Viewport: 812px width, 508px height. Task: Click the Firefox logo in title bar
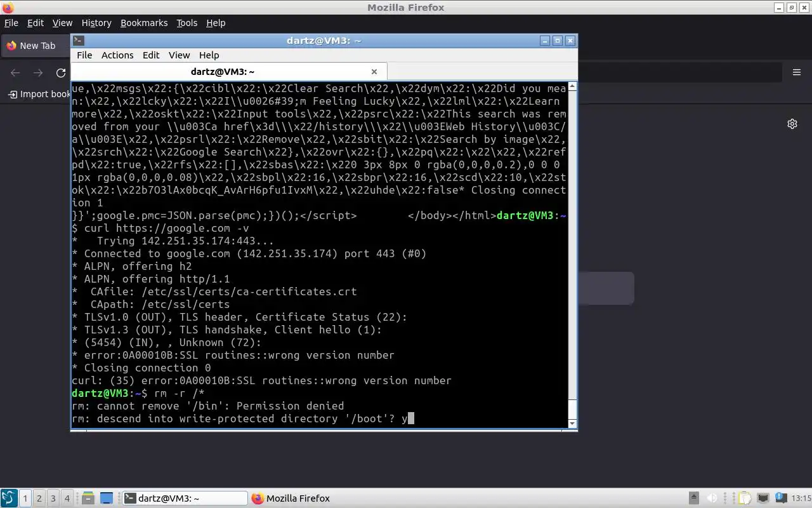click(7, 8)
